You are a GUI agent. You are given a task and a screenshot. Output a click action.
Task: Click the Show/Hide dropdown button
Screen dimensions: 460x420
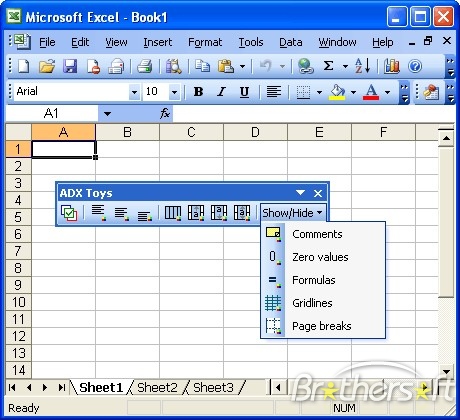292,213
